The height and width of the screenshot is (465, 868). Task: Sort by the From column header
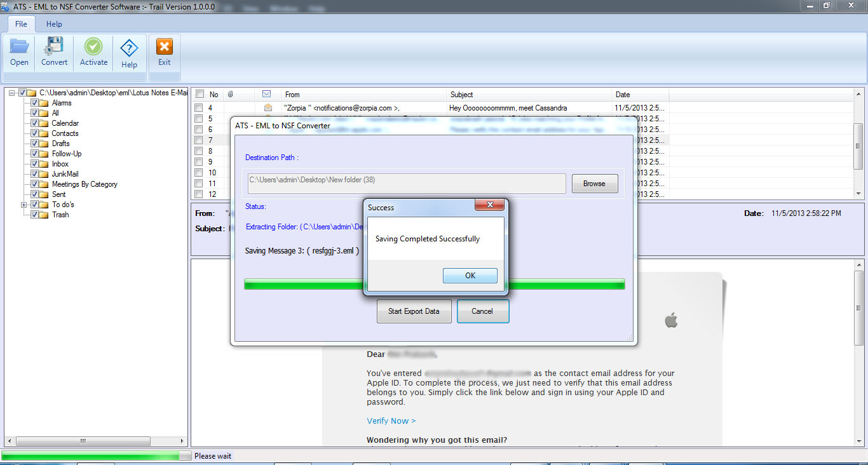pos(363,94)
